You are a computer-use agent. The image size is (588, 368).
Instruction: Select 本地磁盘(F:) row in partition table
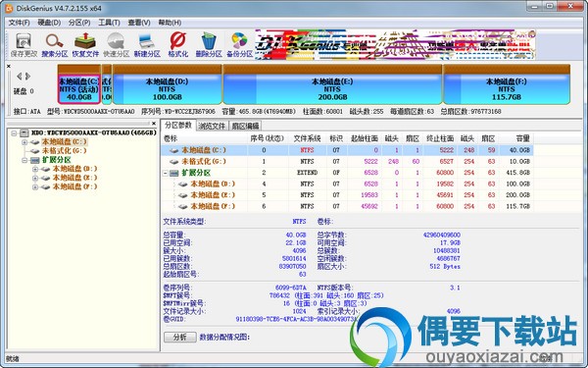(x=347, y=206)
